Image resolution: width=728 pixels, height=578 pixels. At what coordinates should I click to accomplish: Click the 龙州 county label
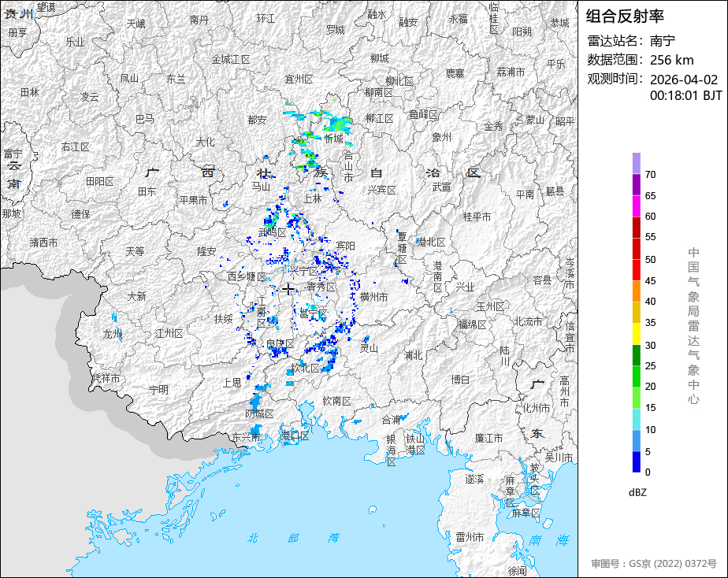[x=112, y=334]
